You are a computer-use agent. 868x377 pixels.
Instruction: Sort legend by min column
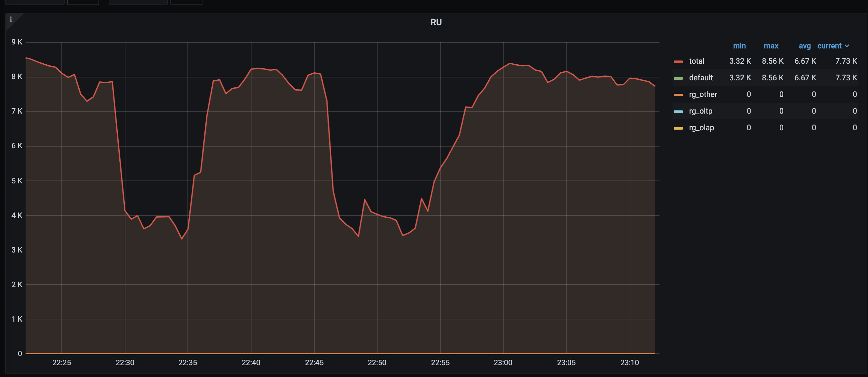739,46
